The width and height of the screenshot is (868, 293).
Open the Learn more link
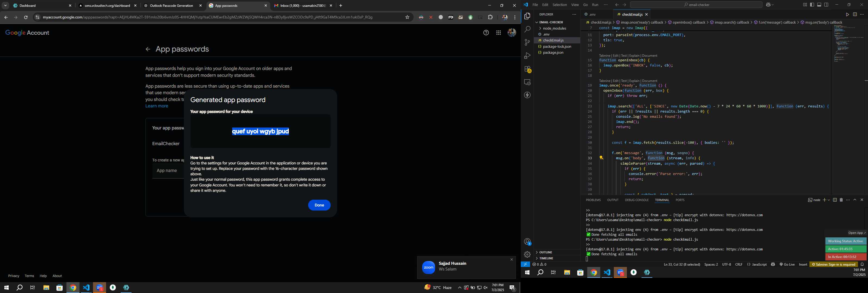[x=157, y=106]
